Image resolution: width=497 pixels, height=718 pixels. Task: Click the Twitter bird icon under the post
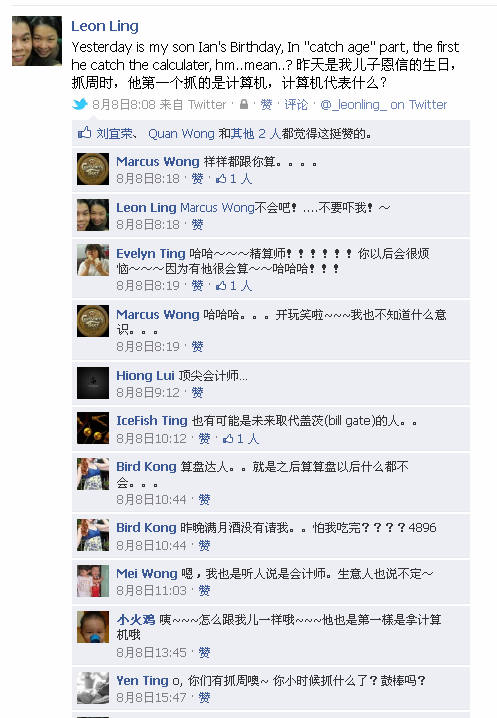80,104
